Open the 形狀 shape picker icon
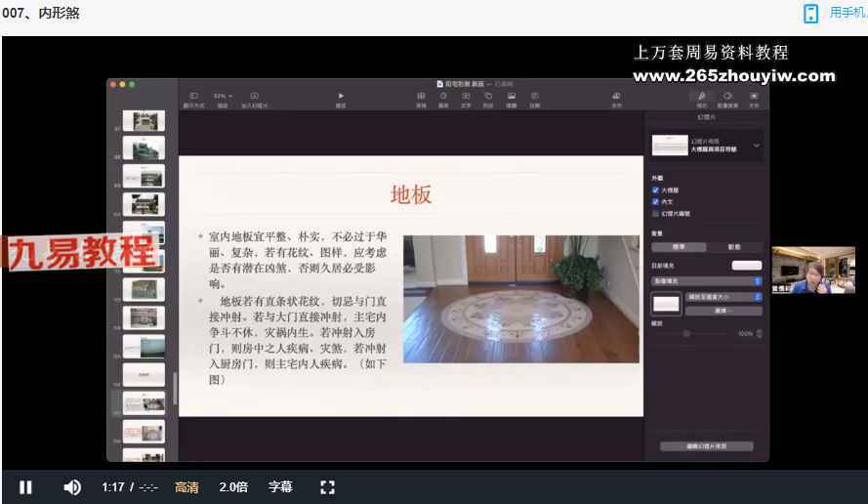Screen dimensions: 868x504 pyautogui.click(x=487, y=97)
